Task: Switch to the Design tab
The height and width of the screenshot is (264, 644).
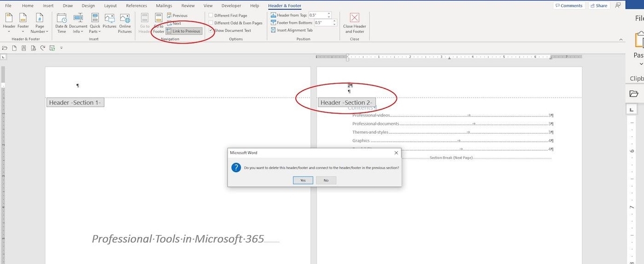Action: (87, 5)
